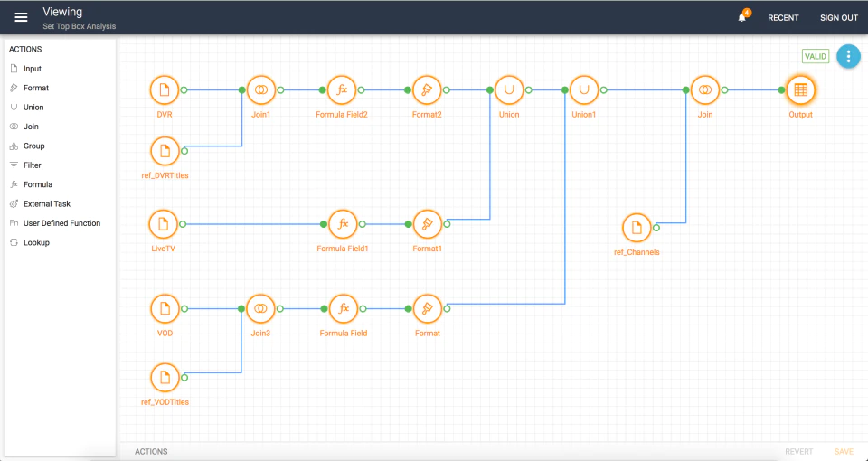Click the ref_Channels input node
Viewport: 868px width, 461px height.
(637, 228)
